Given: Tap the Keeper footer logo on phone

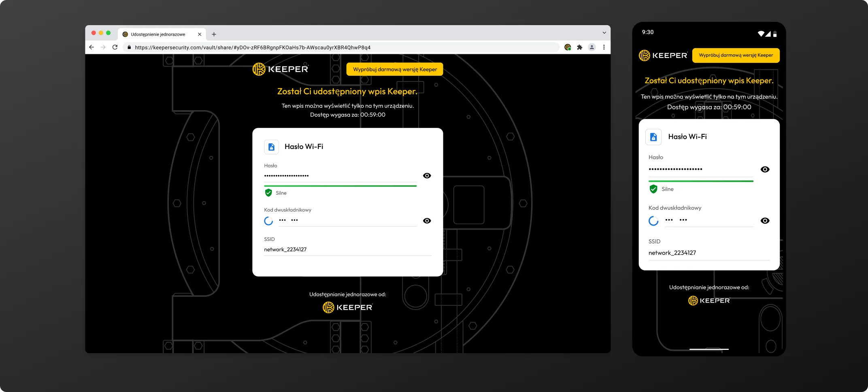Looking at the screenshot, I should coord(709,300).
